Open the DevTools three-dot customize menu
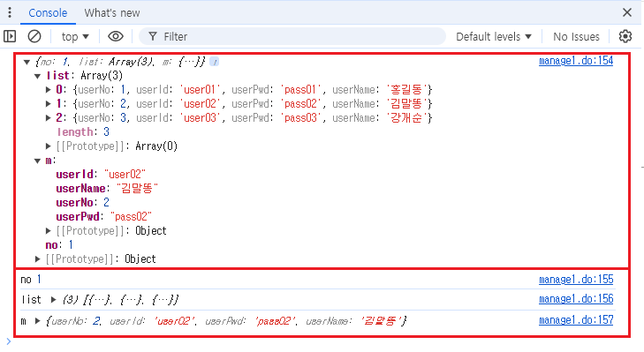The image size is (644, 352). 10,12
